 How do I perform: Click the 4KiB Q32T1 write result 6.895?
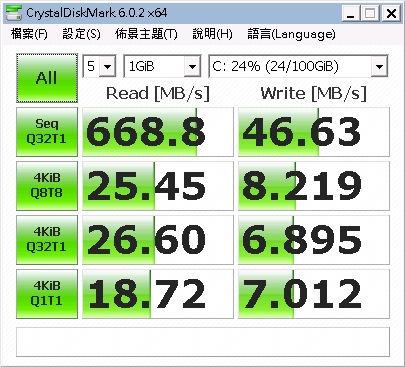coord(314,240)
